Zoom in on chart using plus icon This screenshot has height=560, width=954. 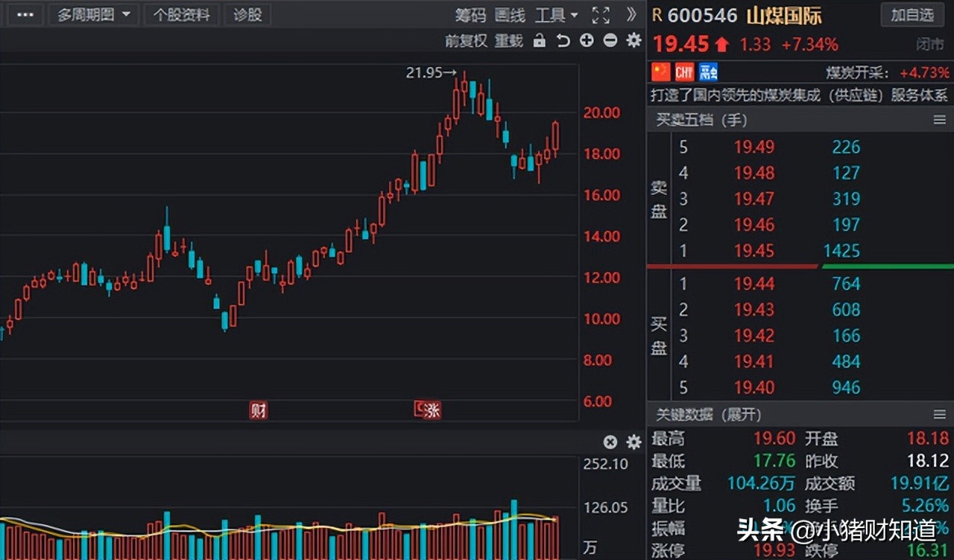(x=587, y=41)
